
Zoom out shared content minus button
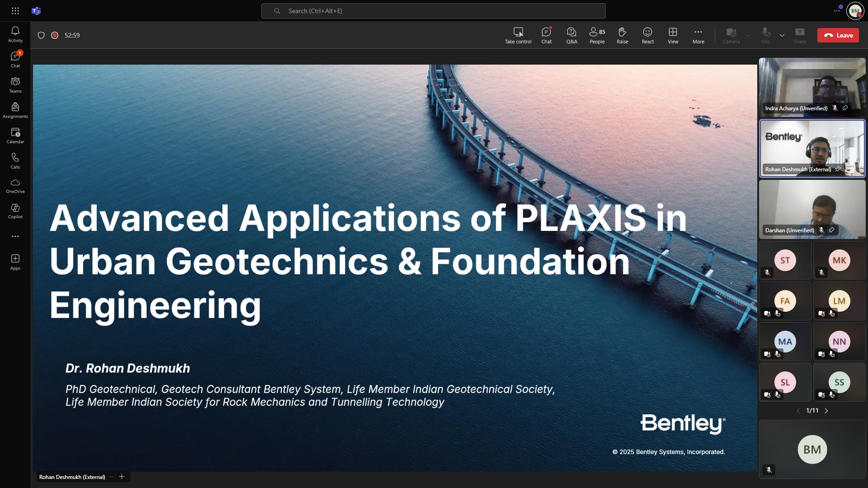tap(111, 476)
